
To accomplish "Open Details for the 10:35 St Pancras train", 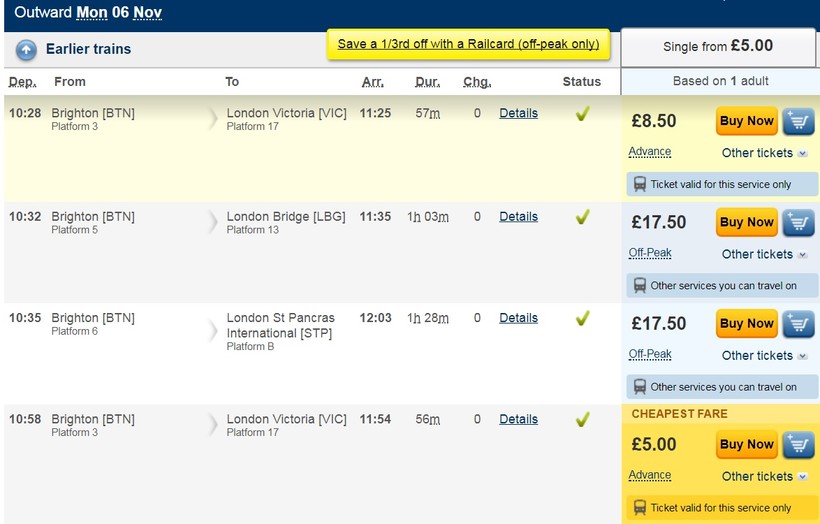I will pos(518,318).
